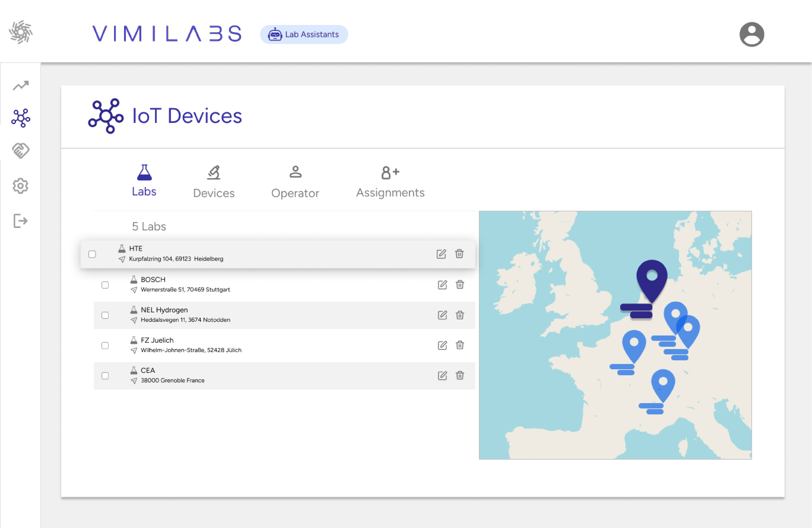This screenshot has width=812, height=528.
Task: Switch to the Operator tab
Action: 295,182
